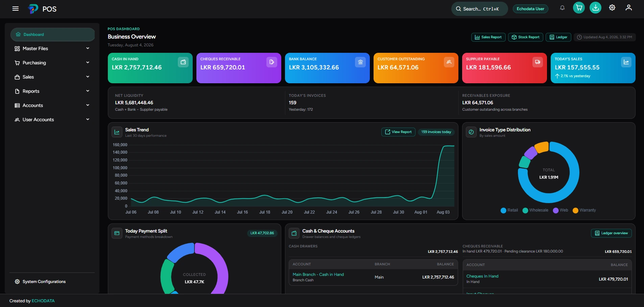
Task: Click the Reports document icon in sidebar
Action: coord(17,91)
